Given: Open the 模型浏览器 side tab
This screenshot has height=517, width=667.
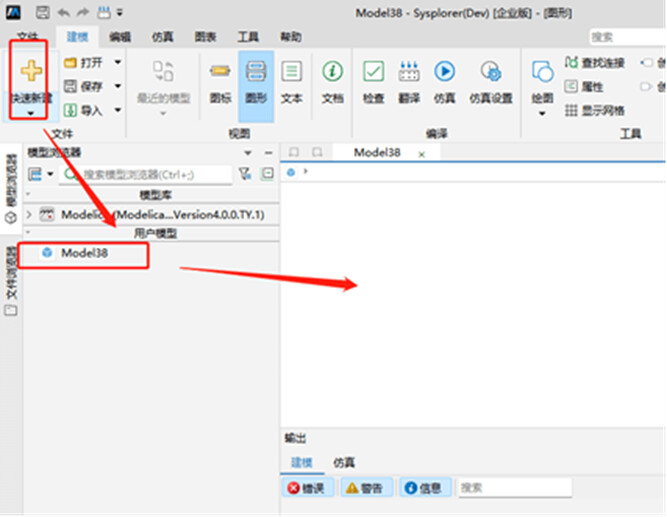Looking at the screenshot, I should [x=11, y=189].
